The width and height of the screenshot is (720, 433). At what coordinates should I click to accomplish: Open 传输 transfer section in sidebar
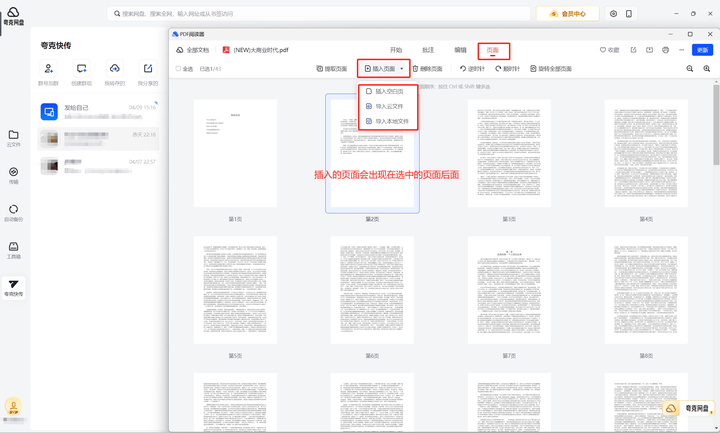pyautogui.click(x=13, y=175)
